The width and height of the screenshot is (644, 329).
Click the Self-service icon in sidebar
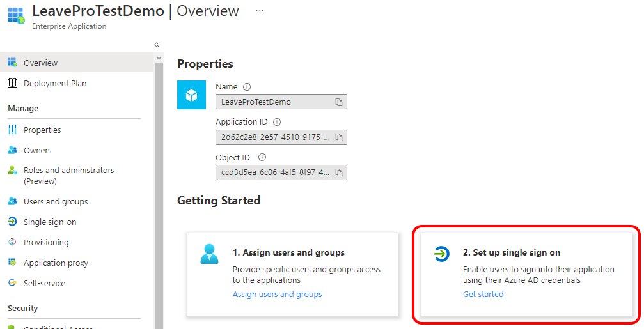click(x=12, y=282)
